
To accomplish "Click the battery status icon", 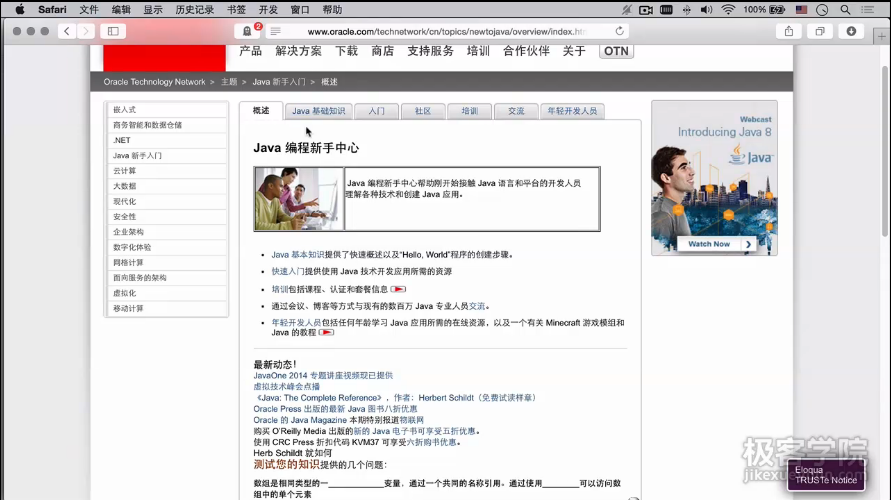I will (x=777, y=10).
